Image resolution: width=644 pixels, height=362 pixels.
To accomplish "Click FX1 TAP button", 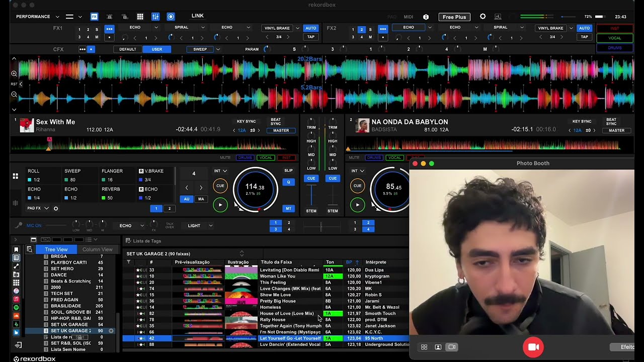I will click(x=311, y=37).
